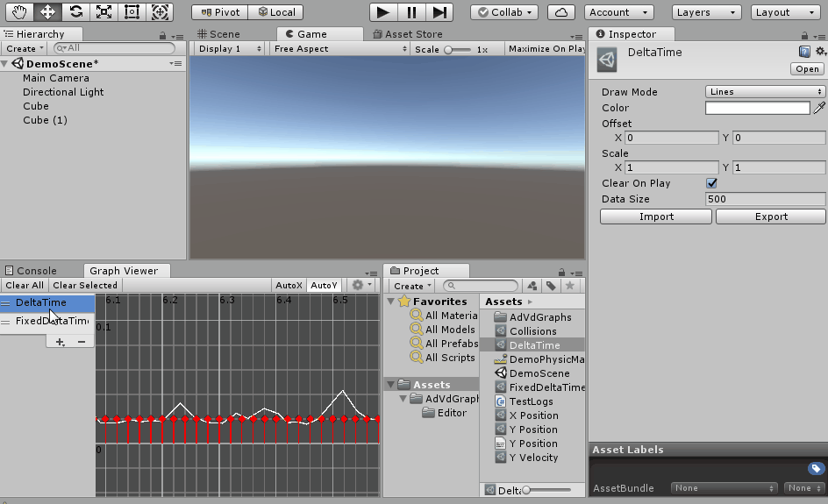Open the Draw Mode Lines dropdown

(765, 92)
